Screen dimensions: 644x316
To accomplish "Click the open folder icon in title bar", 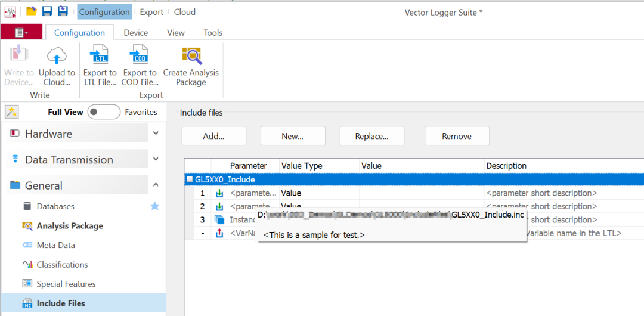I will (x=31, y=11).
